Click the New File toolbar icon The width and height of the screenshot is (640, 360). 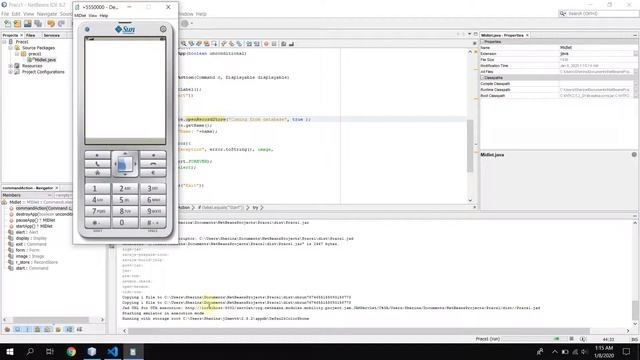pos(7,24)
